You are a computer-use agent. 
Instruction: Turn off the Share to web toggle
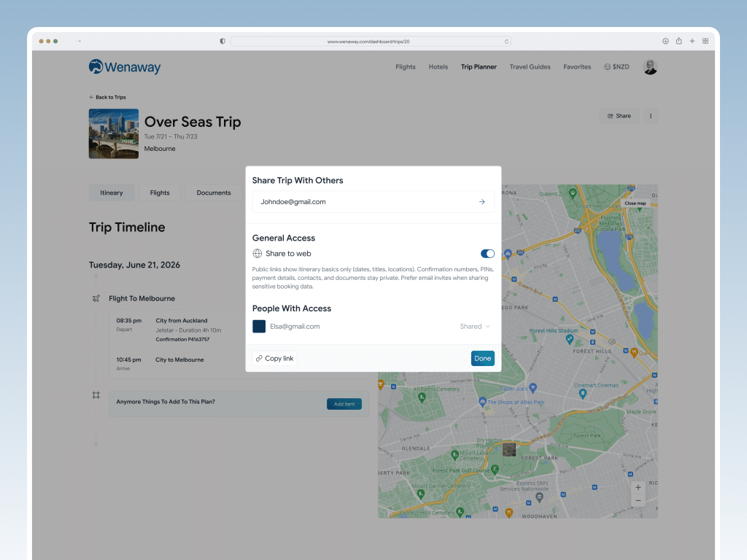pyautogui.click(x=487, y=253)
